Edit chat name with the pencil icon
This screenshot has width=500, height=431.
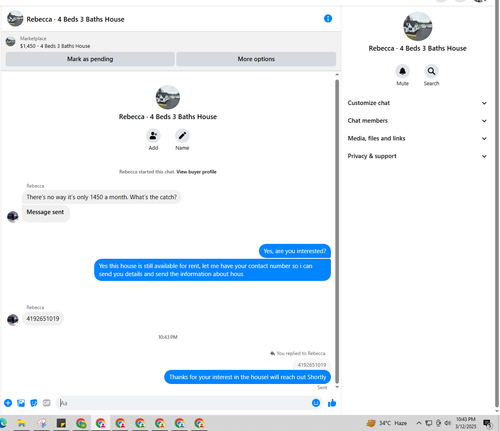[182, 136]
